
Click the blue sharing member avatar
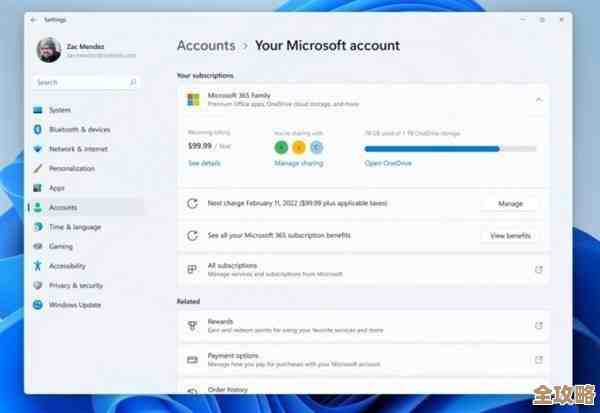point(316,147)
